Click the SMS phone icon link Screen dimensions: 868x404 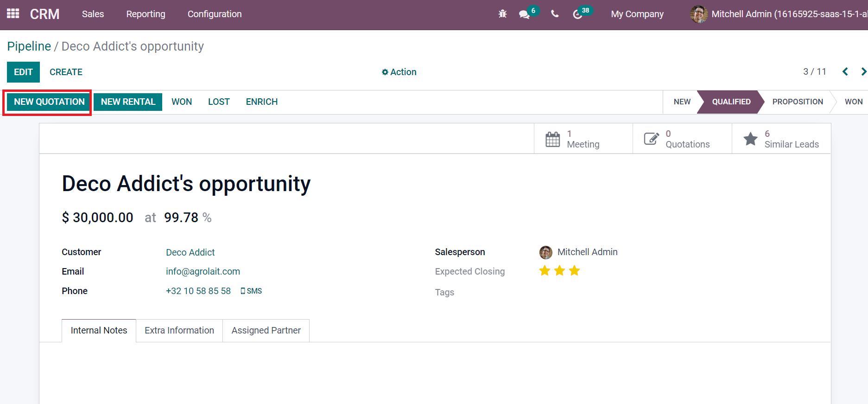[x=251, y=291]
